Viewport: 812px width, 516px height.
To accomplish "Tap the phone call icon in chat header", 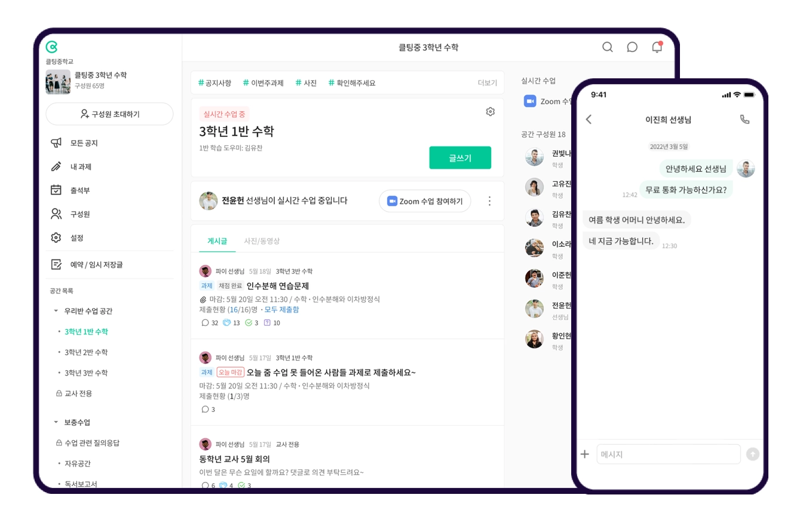I will [x=744, y=119].
